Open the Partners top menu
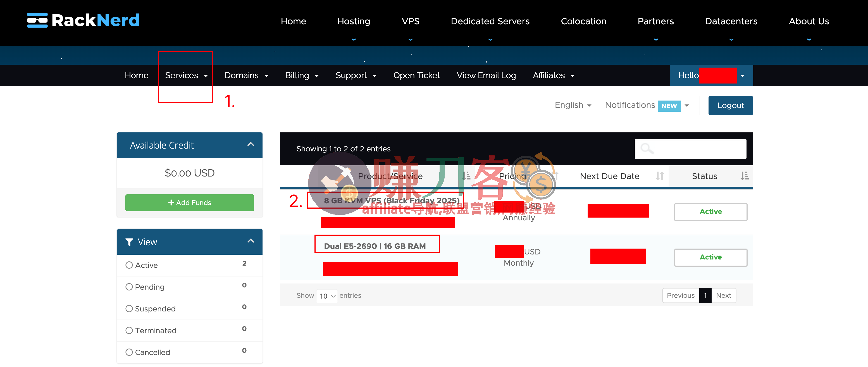 [655, 21]
